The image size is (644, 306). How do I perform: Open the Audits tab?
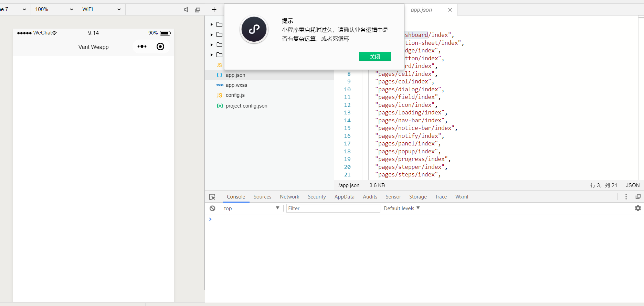click(x=370, y=197)
